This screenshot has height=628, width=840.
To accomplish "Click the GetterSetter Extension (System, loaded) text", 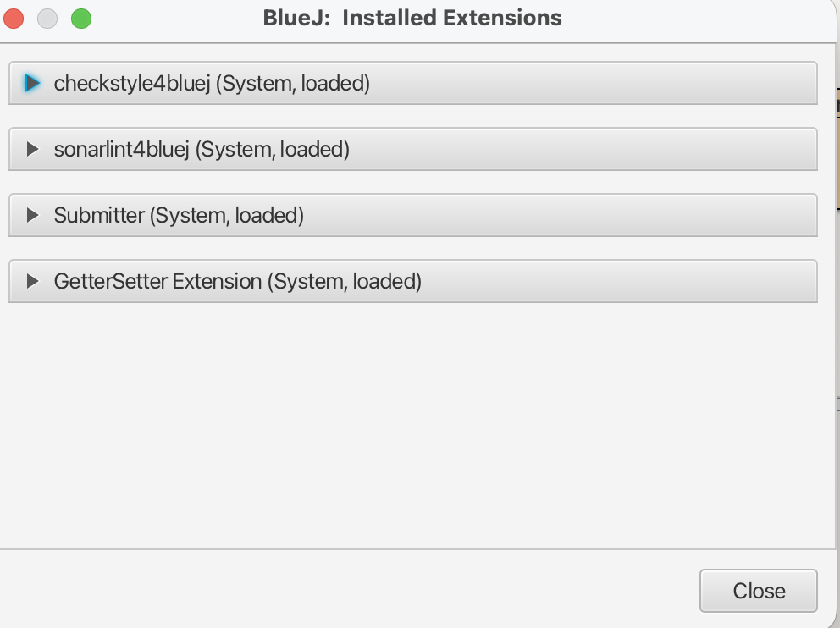I will (237, 282).
